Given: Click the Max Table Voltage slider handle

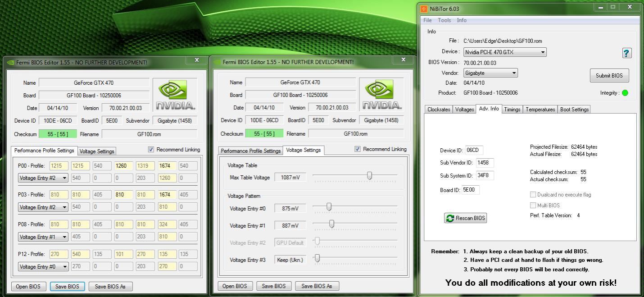Looking at the screenshot, I should pos(370,176).
